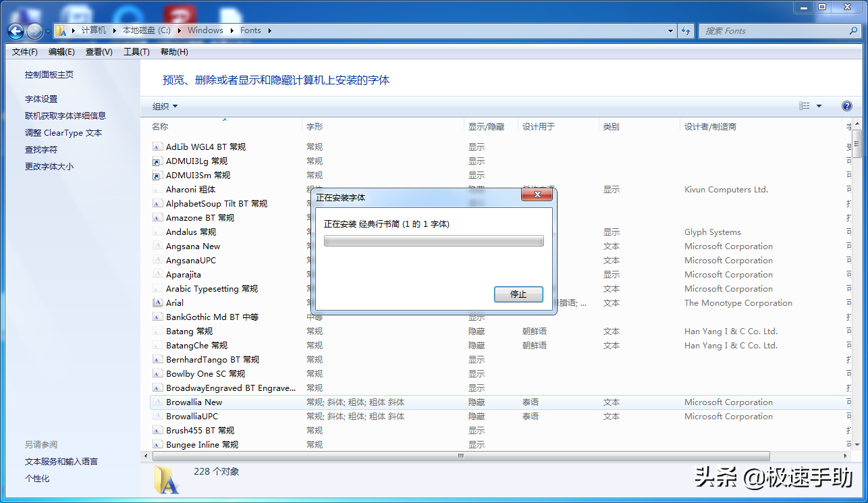
Task: Select the BrowalliaUPC font name
Action: pyautogui.click(x=192, y=416)
